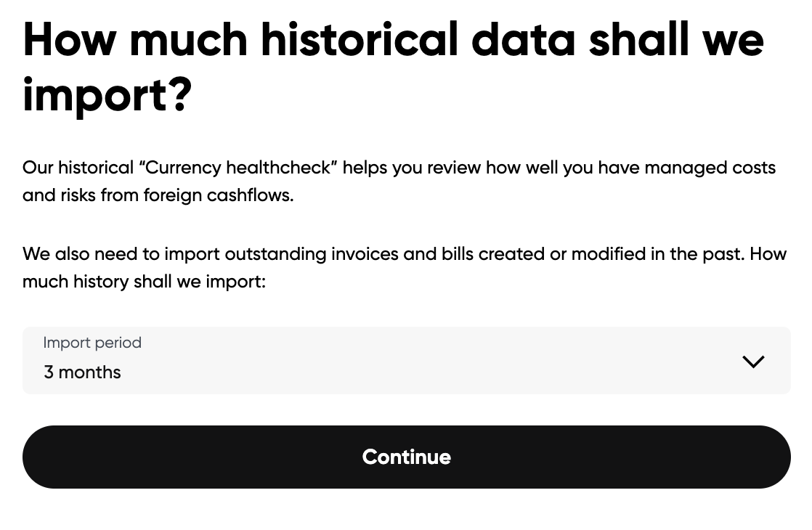
Task: Click the "3 months" selected value
Action: 82,372
